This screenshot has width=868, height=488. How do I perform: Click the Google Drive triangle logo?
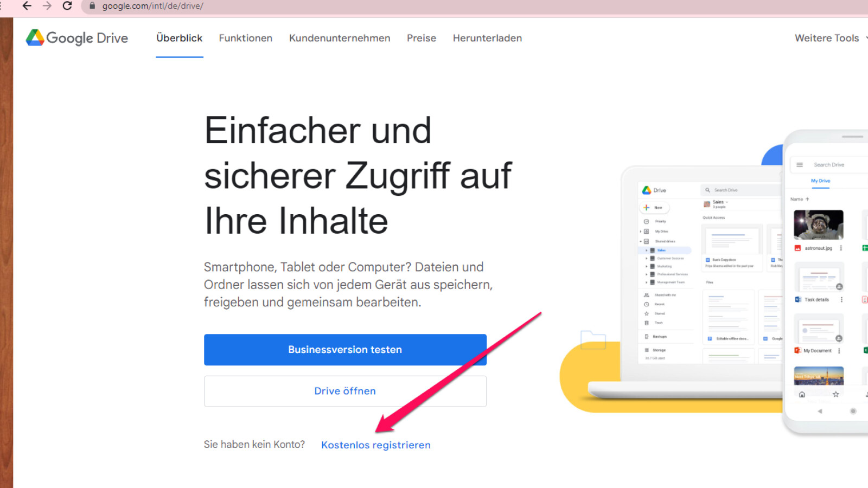coord(35,37)
